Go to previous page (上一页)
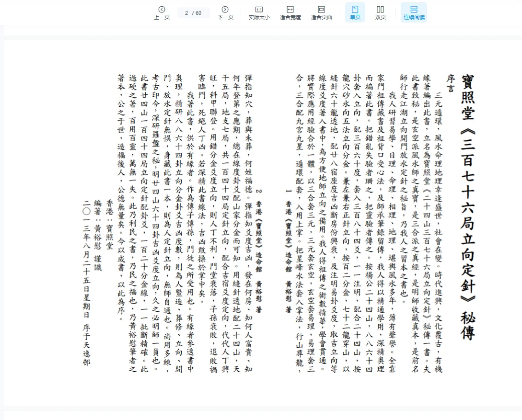Screen dimensions: 522x420 [x=162, y=12]
